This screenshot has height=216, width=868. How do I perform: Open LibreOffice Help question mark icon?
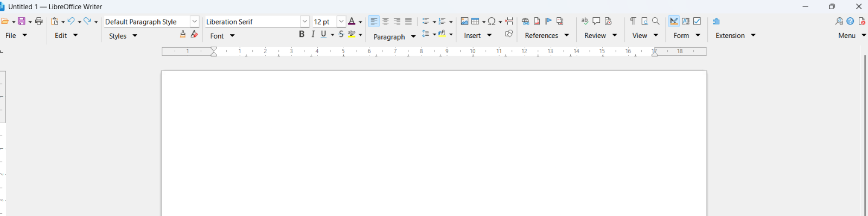[x=850, y=22]
